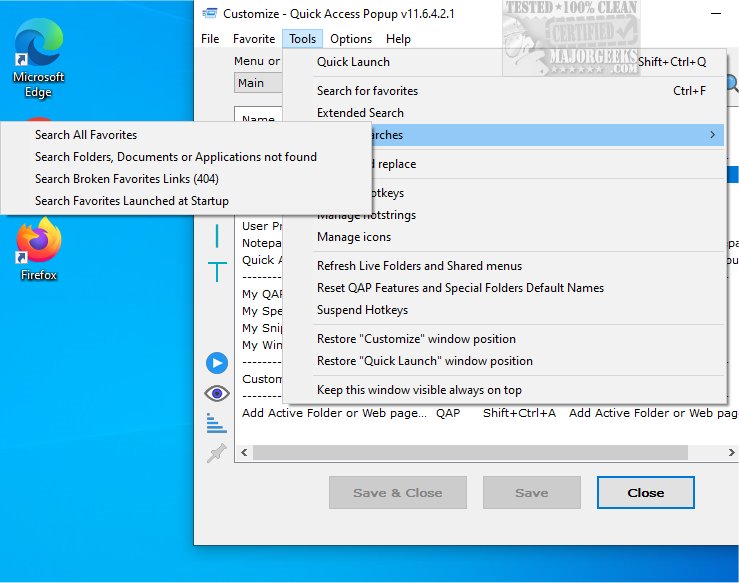The height and width of the screenshot is (583, 739).
Task: Open the Help menu
Action: click(x=398, y=39)
